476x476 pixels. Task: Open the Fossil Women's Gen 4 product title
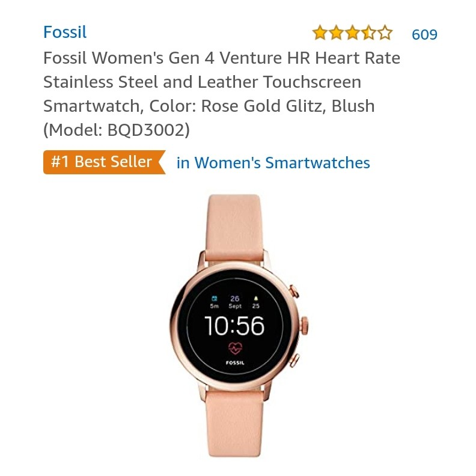click(222, 94)
